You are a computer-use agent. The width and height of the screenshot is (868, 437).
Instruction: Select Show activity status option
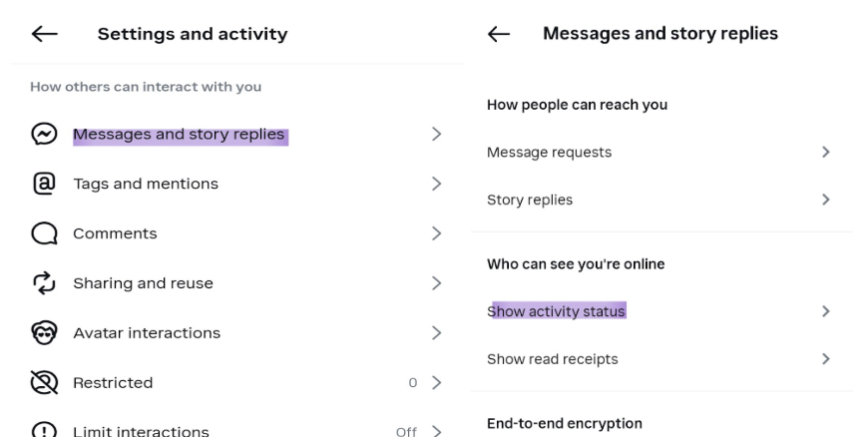(x=557, y=311)
